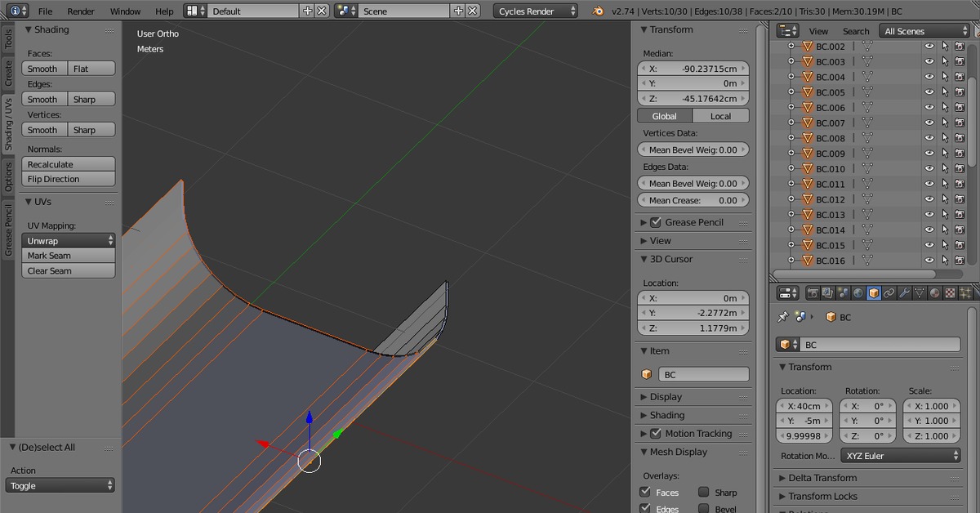Viewport: 980px width, 513px height.
Task: Open the Render properties camera tab
Action: (813, 293)
